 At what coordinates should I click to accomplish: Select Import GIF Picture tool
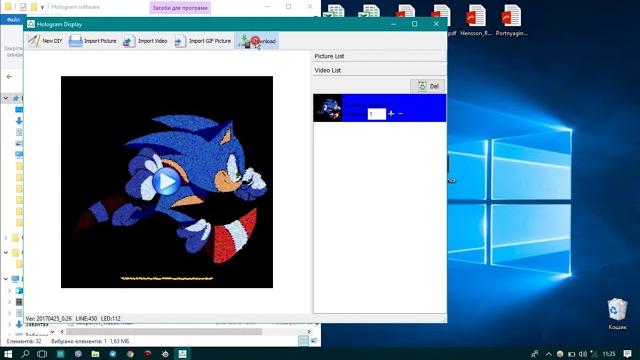202,41
